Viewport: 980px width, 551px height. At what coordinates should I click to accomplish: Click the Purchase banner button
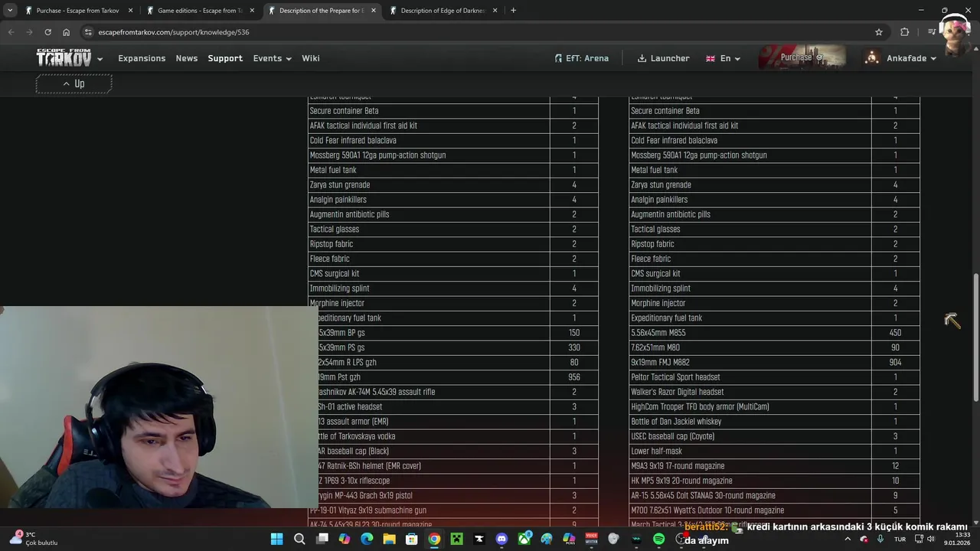point(802,57)
